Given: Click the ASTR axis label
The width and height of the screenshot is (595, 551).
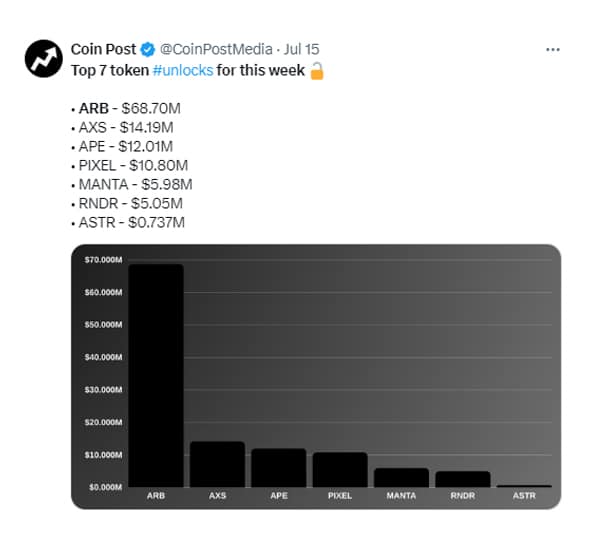Looking at the screenshot, I should 524,496.
